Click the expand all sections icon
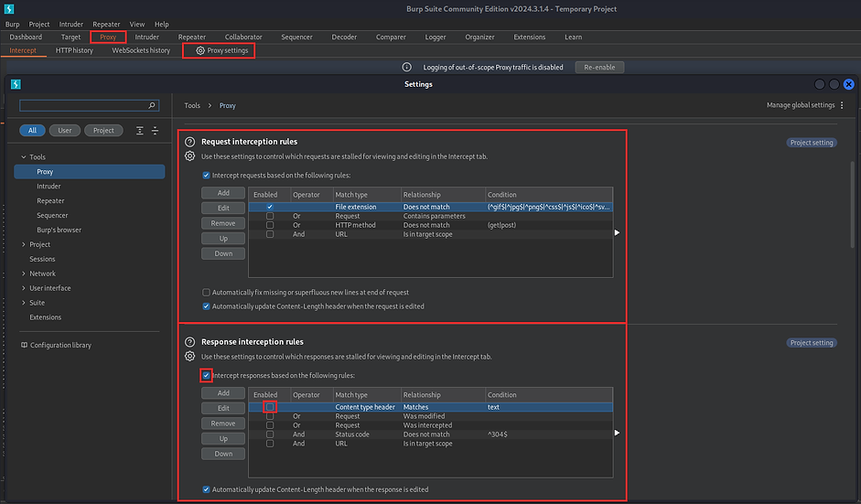861x504 pixels. click(x=140, y=130)
